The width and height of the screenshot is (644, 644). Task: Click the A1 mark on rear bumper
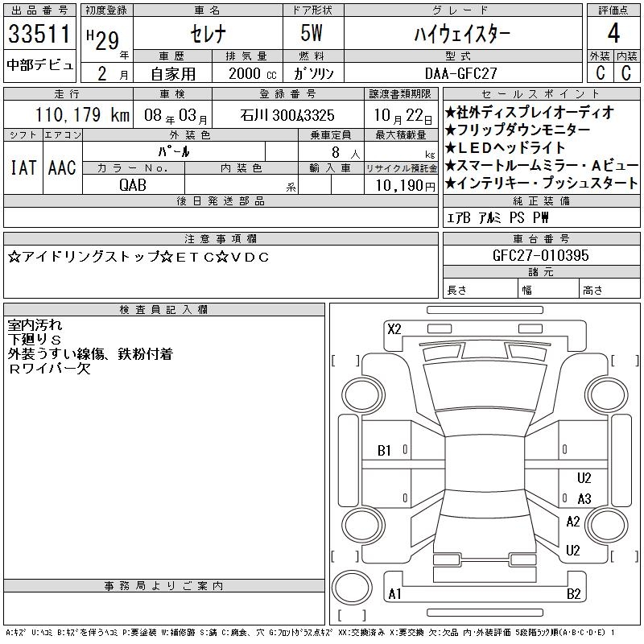[395, 594]
